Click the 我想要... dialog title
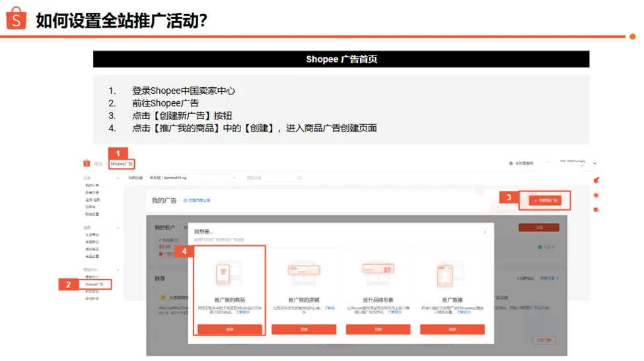 click(x=203, y=231)
